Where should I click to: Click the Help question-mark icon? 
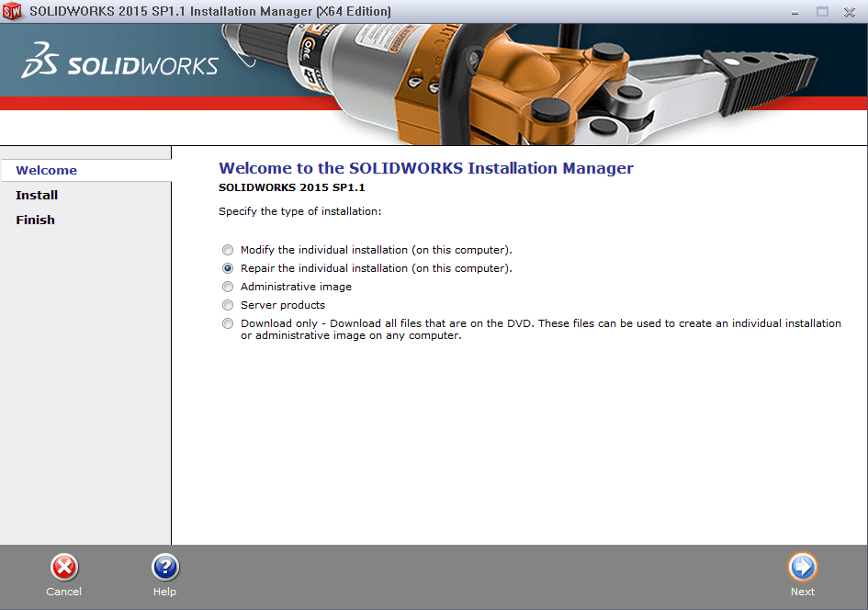[x=164, y=567]
